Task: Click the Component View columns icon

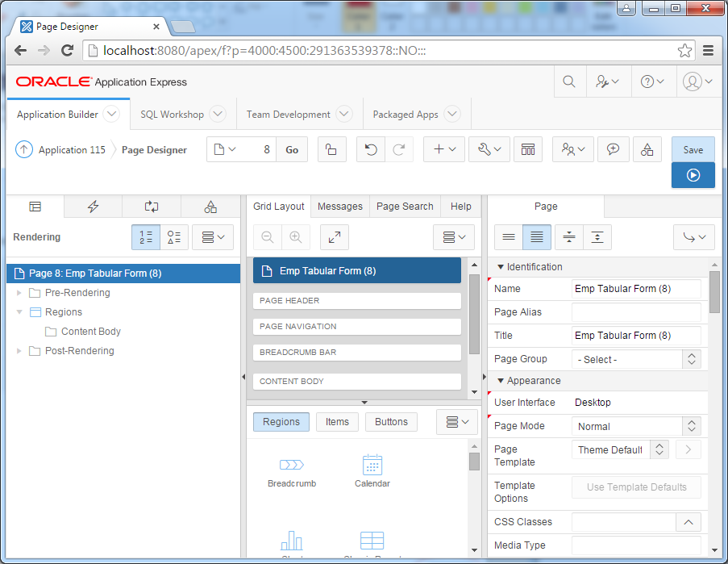Action: coord(528,149)
